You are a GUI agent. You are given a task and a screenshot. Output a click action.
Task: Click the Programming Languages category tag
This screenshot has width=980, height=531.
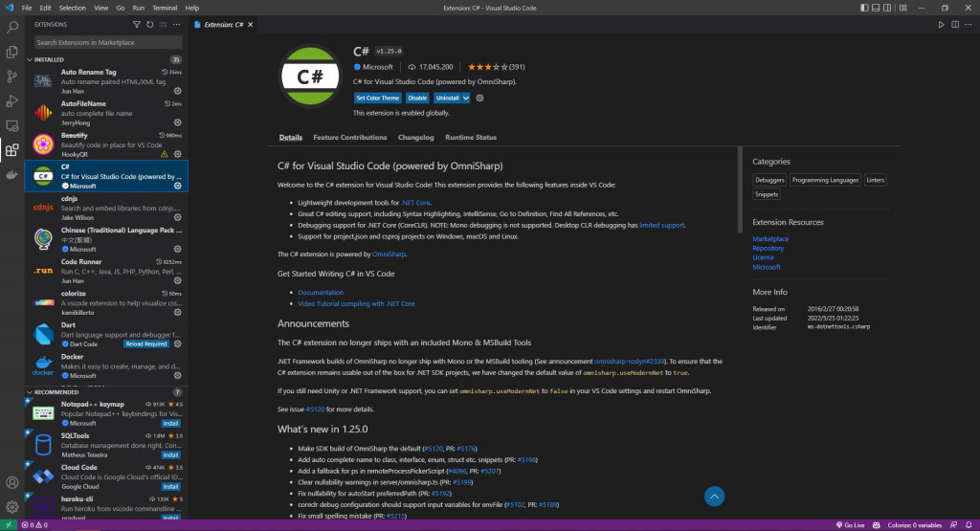tap(825, 180)
